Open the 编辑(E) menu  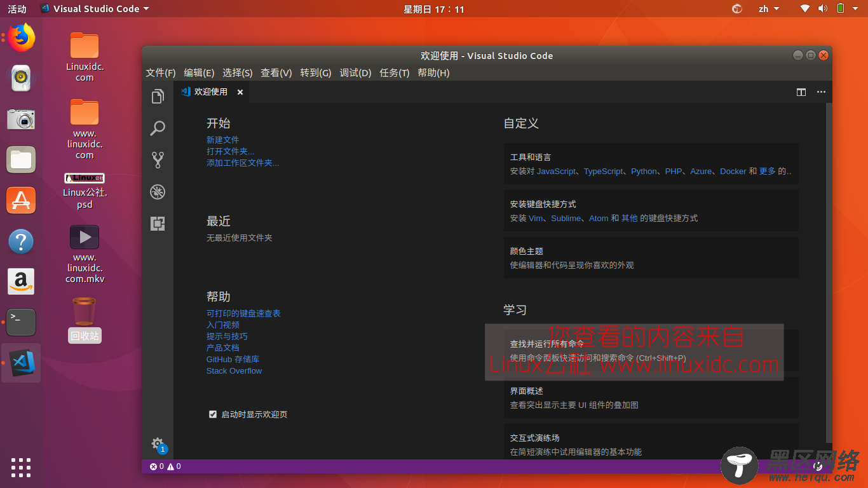pos(199,73)
